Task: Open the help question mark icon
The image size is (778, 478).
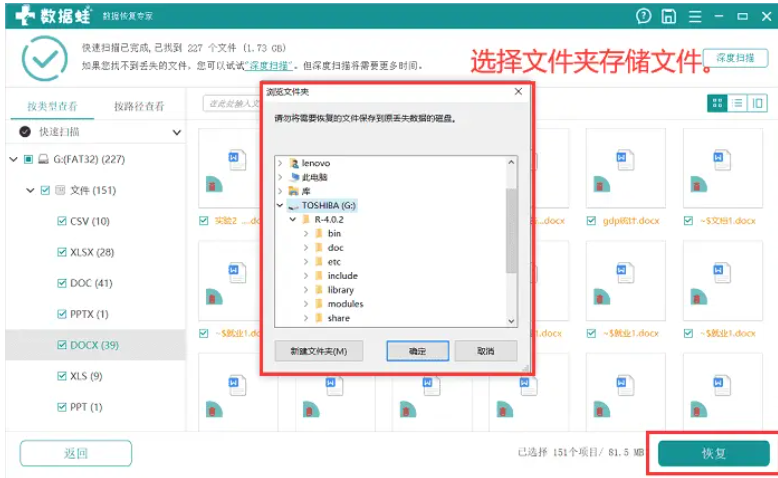Action: click(x=644, y=16)
